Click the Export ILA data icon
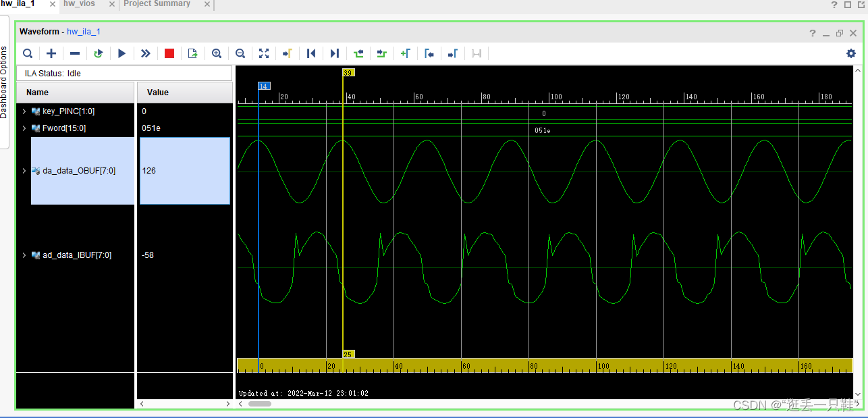The height and width of the screenshot is (418, 868). click(193, 53)
